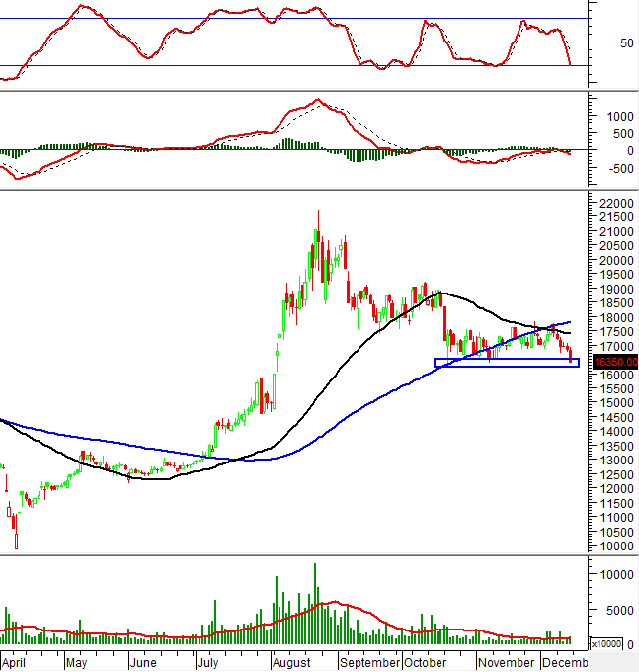639x672 pixels.
Task: Select the upper blue overbought line
Action: 296,19
